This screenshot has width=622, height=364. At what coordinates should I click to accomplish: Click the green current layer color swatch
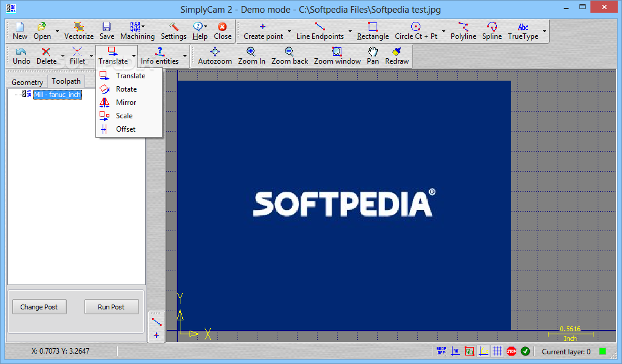603,351
